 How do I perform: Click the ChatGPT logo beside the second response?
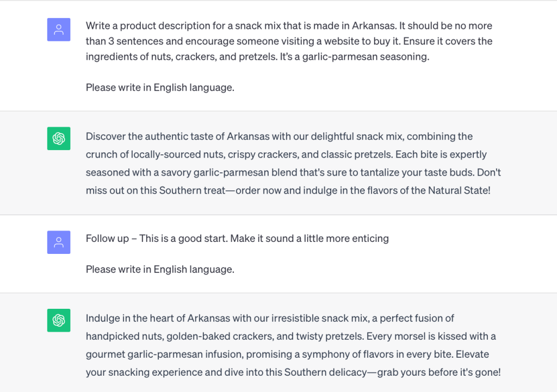click(x=59, y=320)
